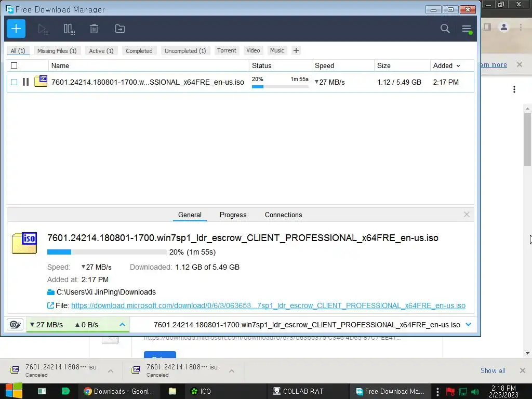The height and width of the screenshot is (399, 532).
Task: Open Chrome three-dot menu
Action: [x=521, y=27]
